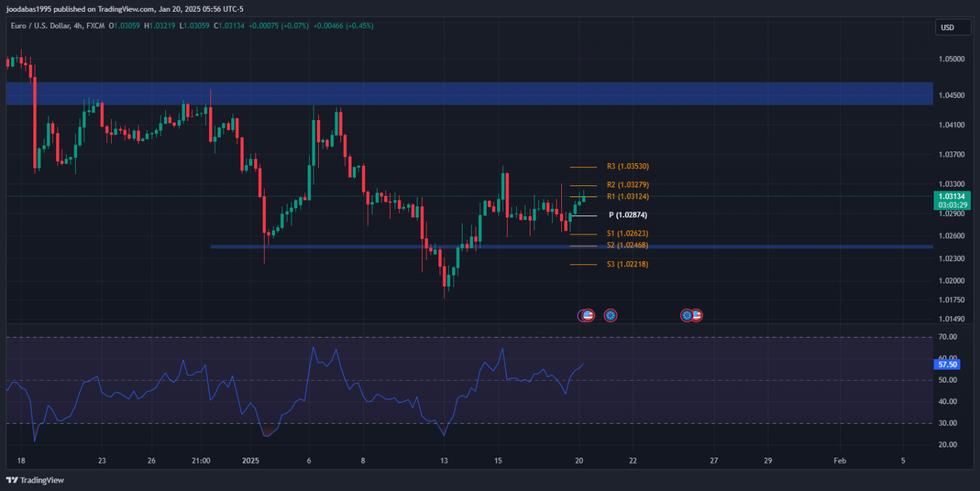Screen dimensions: 980x491
Task: Select the blue resistance zone rectangle
Action: pos(469,93)
